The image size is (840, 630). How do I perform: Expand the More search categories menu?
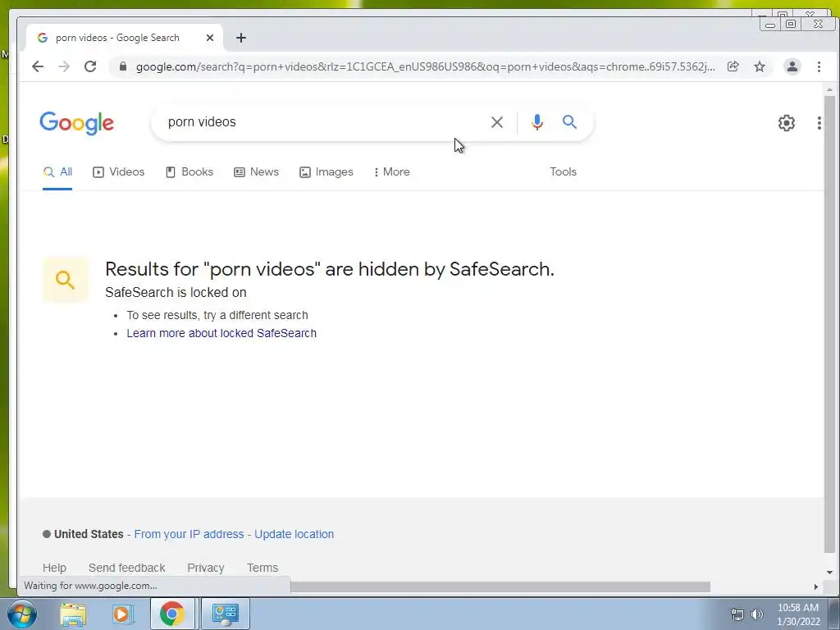pyautogui.click(x=391, y=172)
